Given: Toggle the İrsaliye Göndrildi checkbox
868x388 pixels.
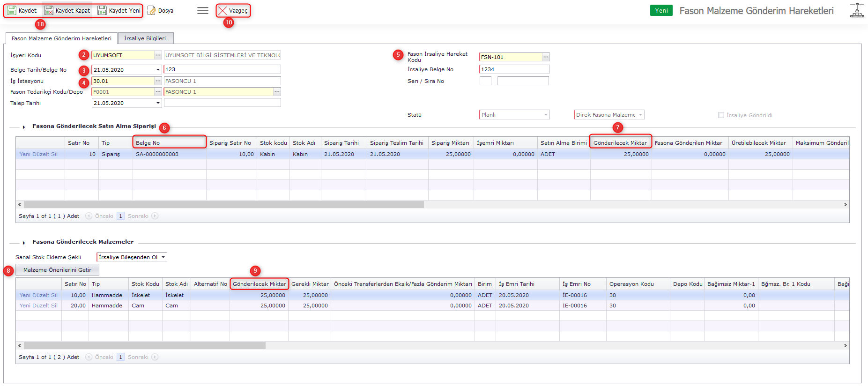Looking at the screenshot, I should 721,115.
